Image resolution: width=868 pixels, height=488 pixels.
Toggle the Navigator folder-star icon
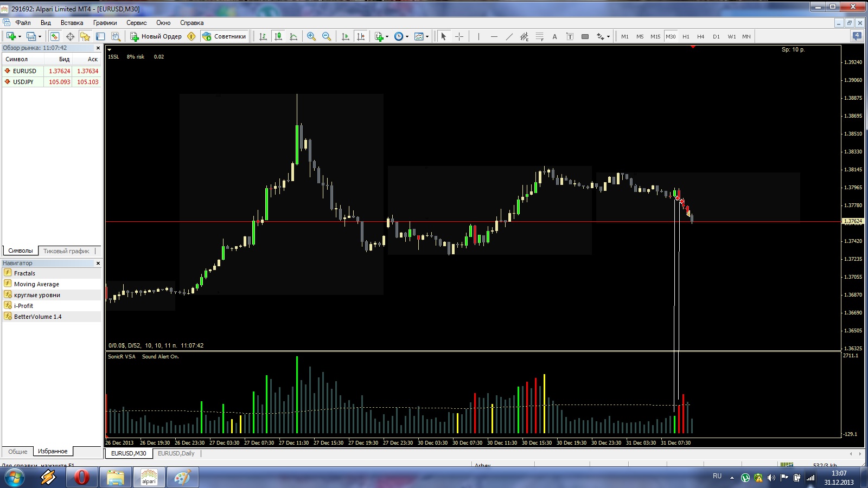tap(85, 36)
